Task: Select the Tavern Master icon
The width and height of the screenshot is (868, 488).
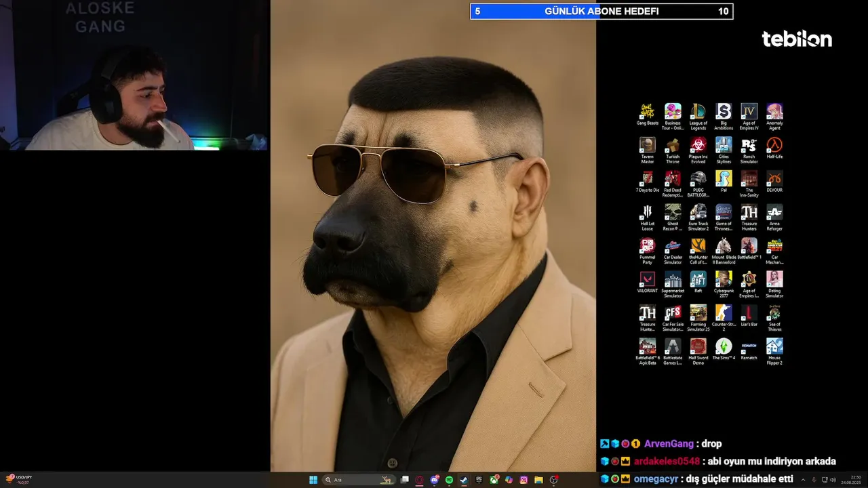Action: (647, 150)
